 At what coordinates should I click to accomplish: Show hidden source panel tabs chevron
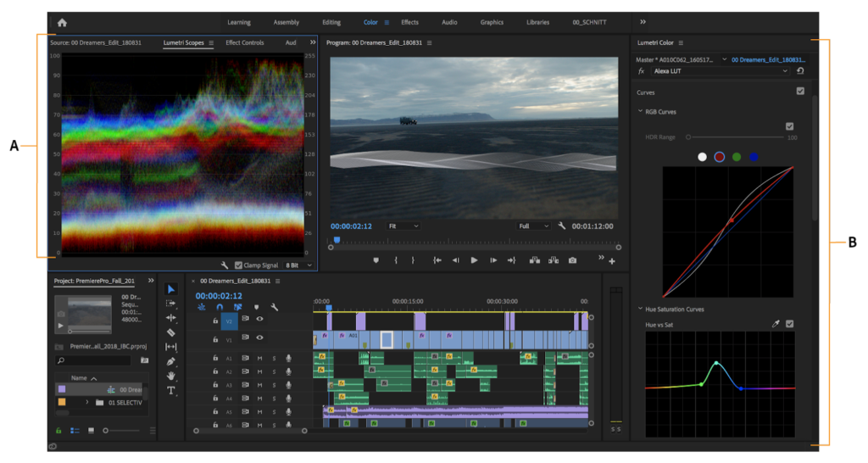click(x=313, y=42)
